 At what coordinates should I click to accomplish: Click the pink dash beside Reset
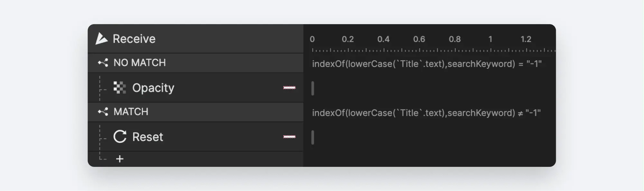click(x=289, y=137)
